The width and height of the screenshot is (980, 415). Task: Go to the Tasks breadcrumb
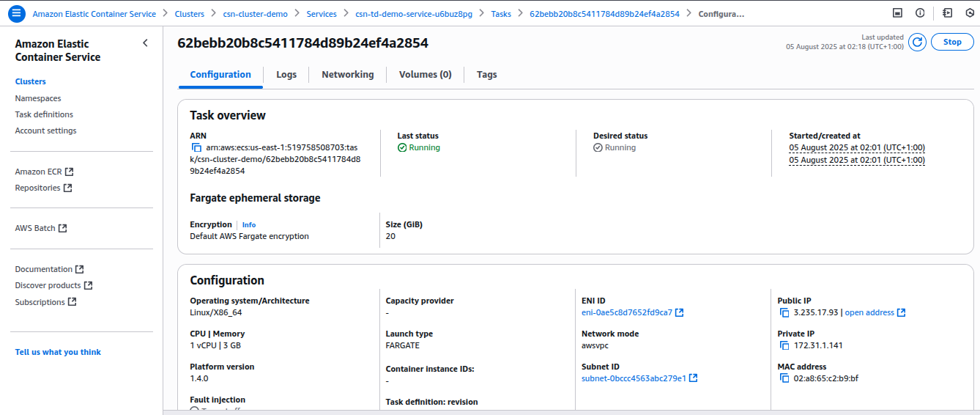click(x=502, y=14)
